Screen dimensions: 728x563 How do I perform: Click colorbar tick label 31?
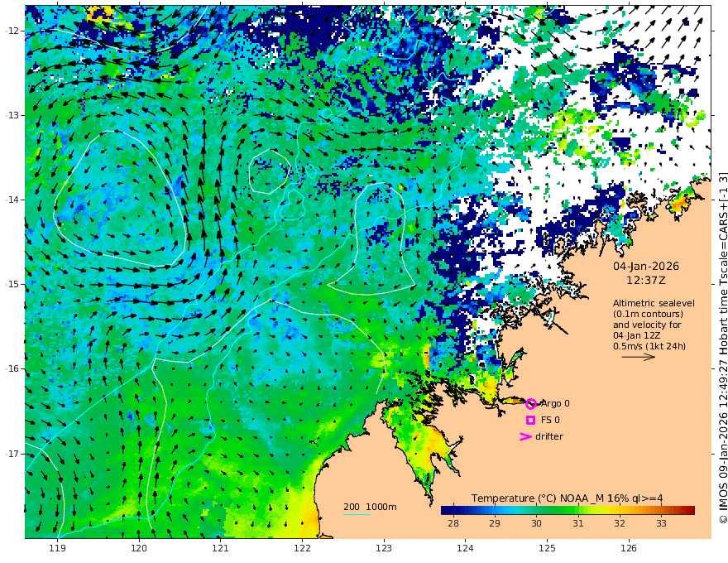[x=577, y=523]
